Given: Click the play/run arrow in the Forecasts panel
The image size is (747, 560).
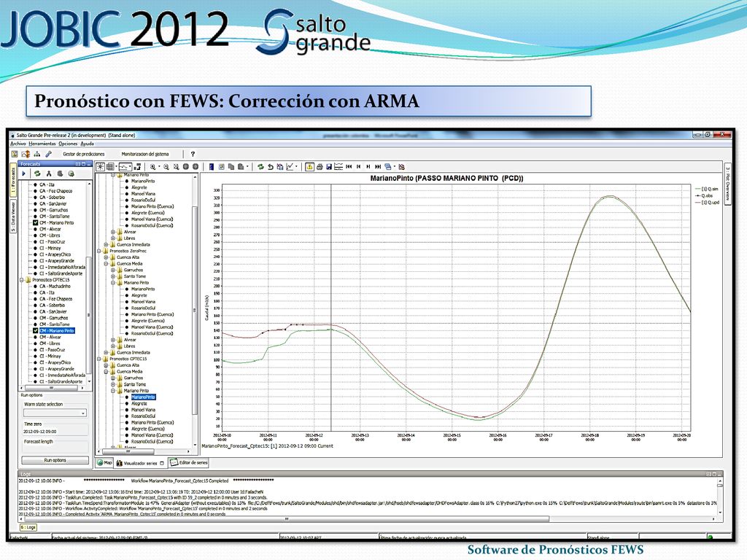Looking at the screenshot, I should pos(24,174).
